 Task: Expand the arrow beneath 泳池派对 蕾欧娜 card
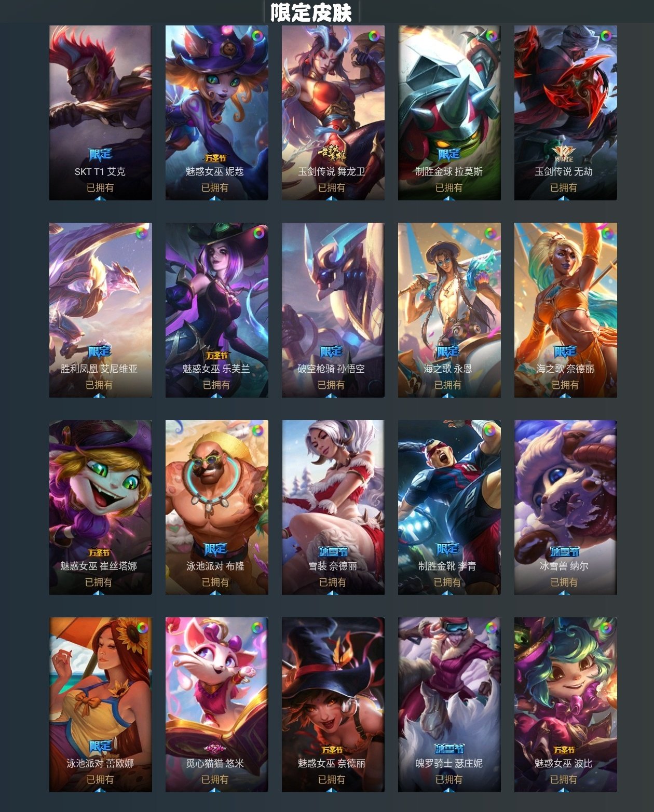(100, 790)
